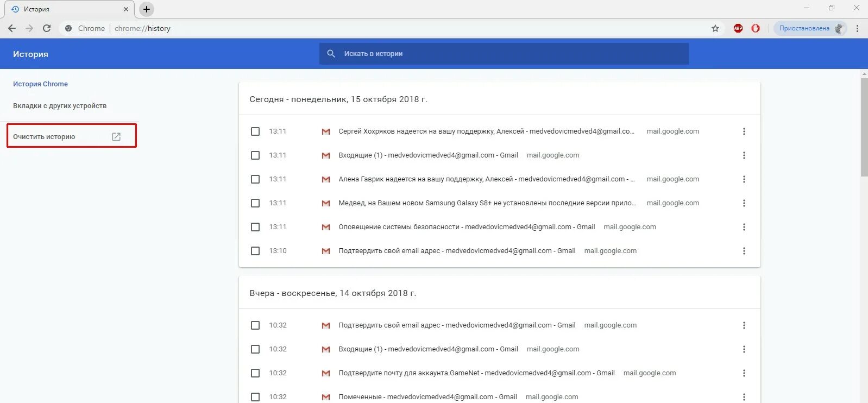Reload the page with refresh icon
This screenshot has height=403, width=868.
(x=47, y=28)
